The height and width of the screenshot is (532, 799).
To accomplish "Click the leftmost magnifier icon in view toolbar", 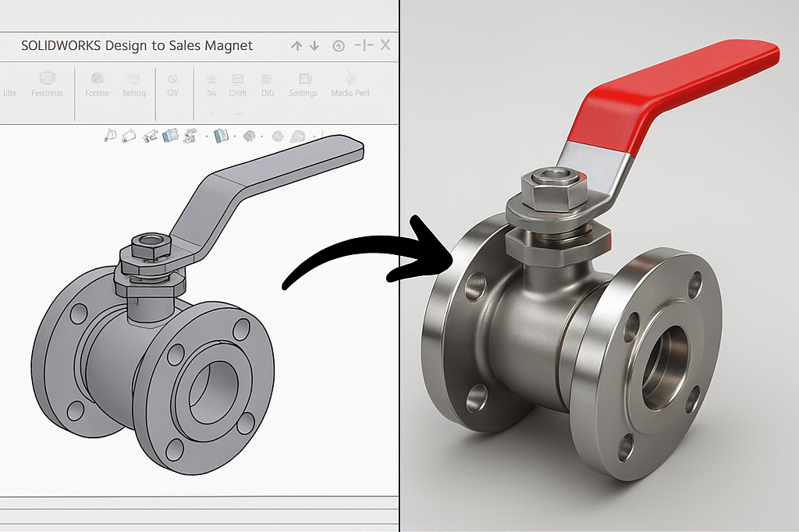I will coord(110,136).
